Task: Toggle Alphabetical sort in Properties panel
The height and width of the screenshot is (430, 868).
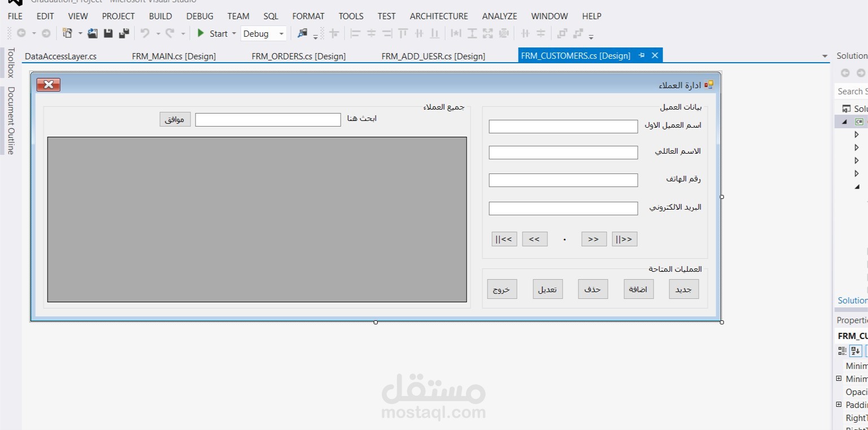Action: (x=856, y=351)
